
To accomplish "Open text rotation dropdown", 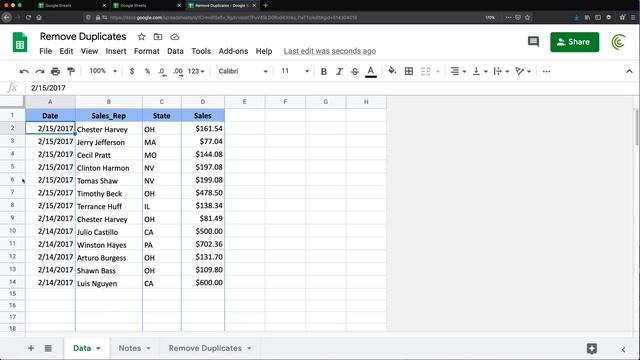I will (523, 71).
